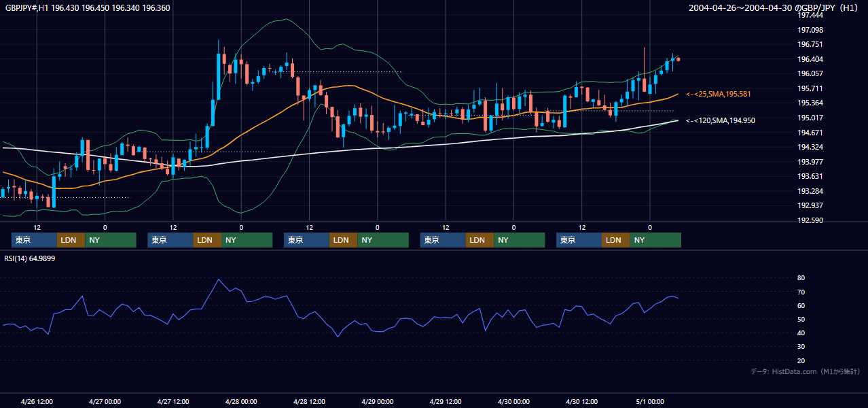Click the 120 SMA 194.950 white label
This screenshot has height=408, width=868.
point(721,120)
